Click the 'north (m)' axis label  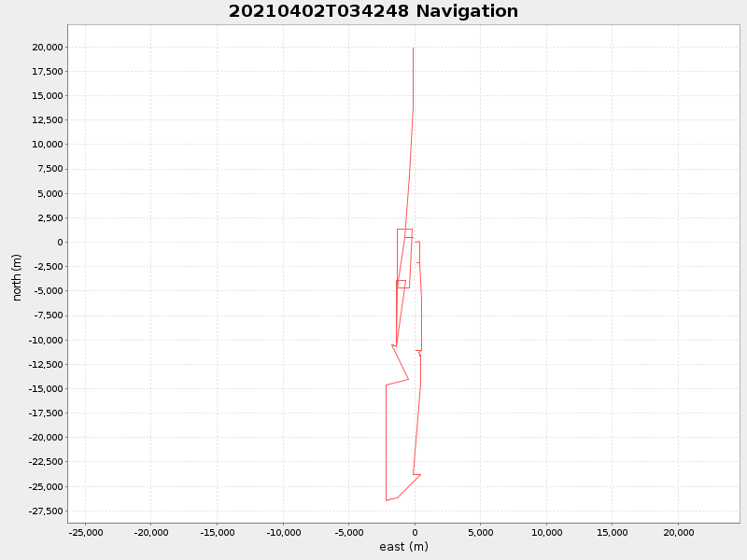point(17,277)
